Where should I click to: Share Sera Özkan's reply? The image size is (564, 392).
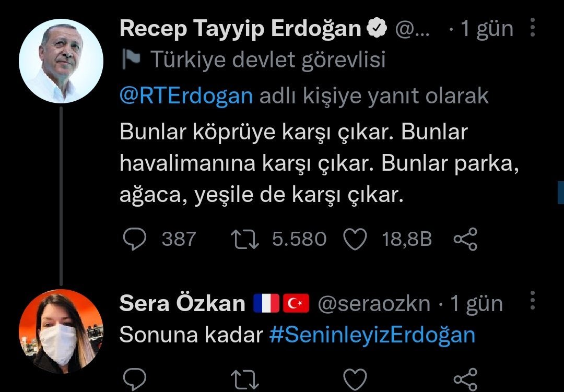tap(465, 379)
